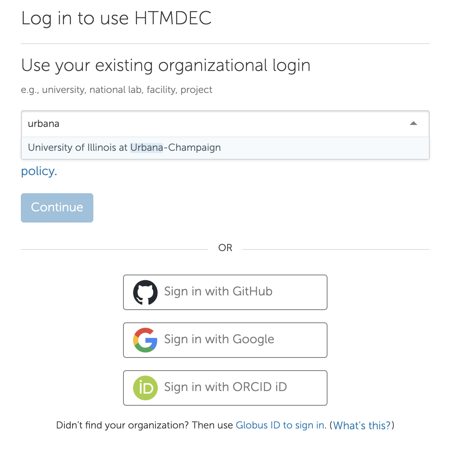Click the multicolor Google G logo
Screen dimensions: 476x462
[x=145, y=340]
